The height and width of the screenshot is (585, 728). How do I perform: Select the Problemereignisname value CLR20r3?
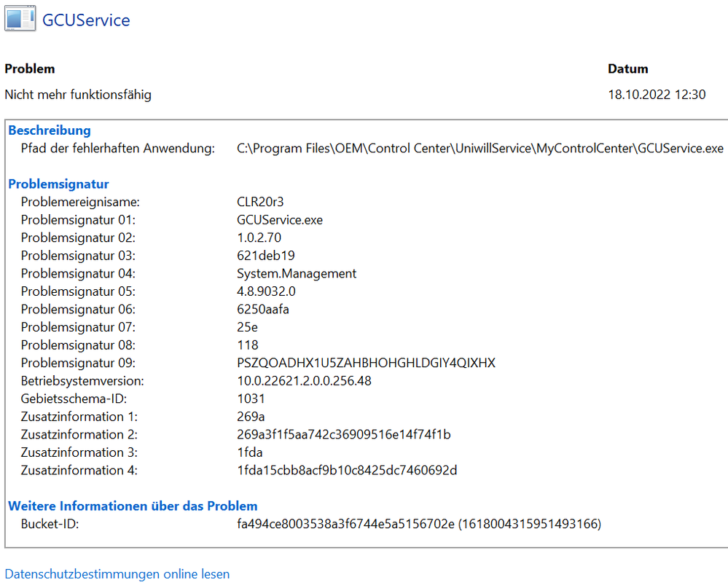tap(259, 202)
